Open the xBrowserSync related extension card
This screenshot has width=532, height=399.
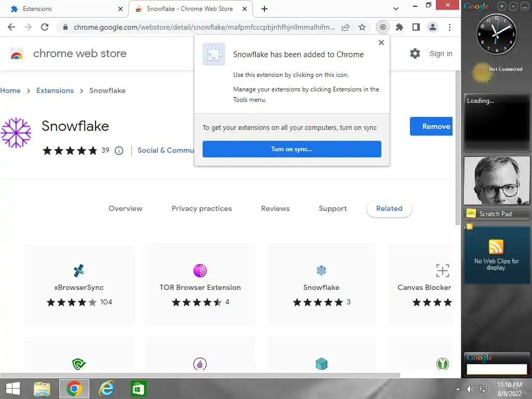pyautogui.click(x=79, y=285)
